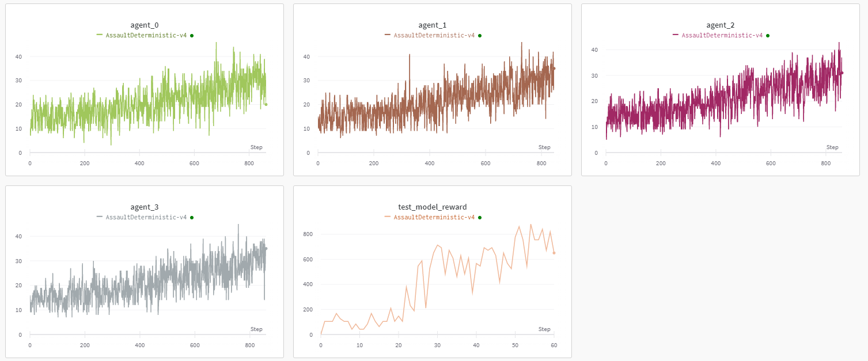This screenshot has width=868, height=361.
Task: Click the tall spike near step 330 in agent_1
Action: [410, 55]
